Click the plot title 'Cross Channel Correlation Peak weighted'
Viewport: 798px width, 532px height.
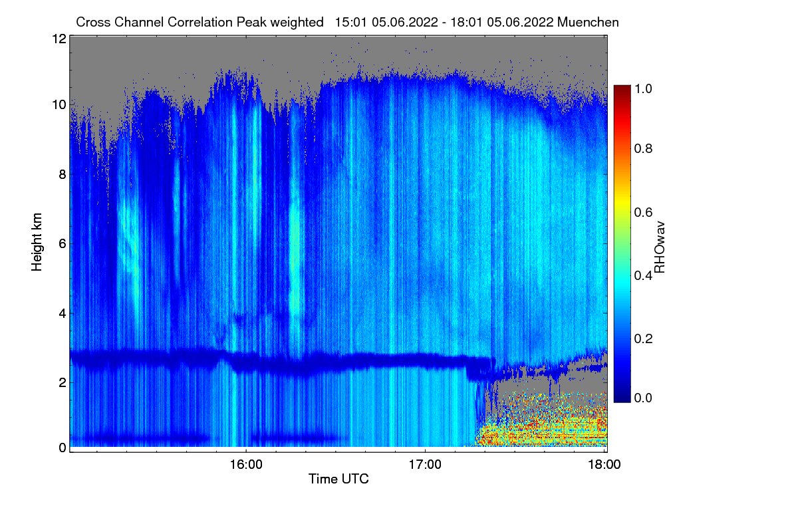[x=199, y=22]
